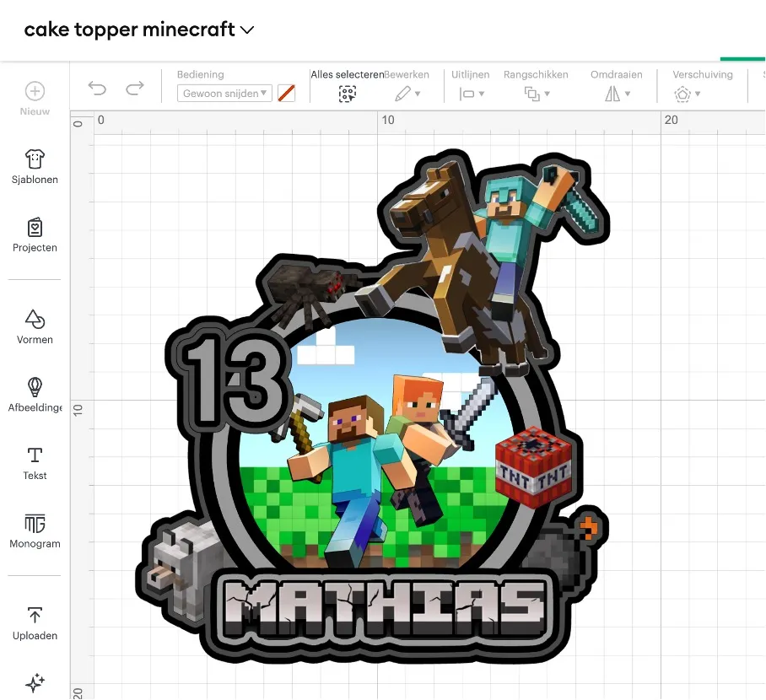Open the Omdraaien flip menu
The height and width of the screenshot is (700, 766).
[617, 94]
